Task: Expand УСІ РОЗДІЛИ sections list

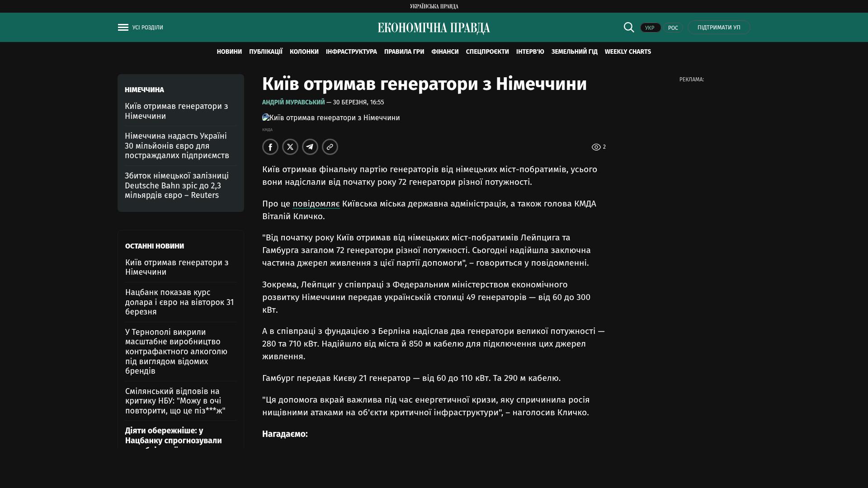Action: [147, 28]
